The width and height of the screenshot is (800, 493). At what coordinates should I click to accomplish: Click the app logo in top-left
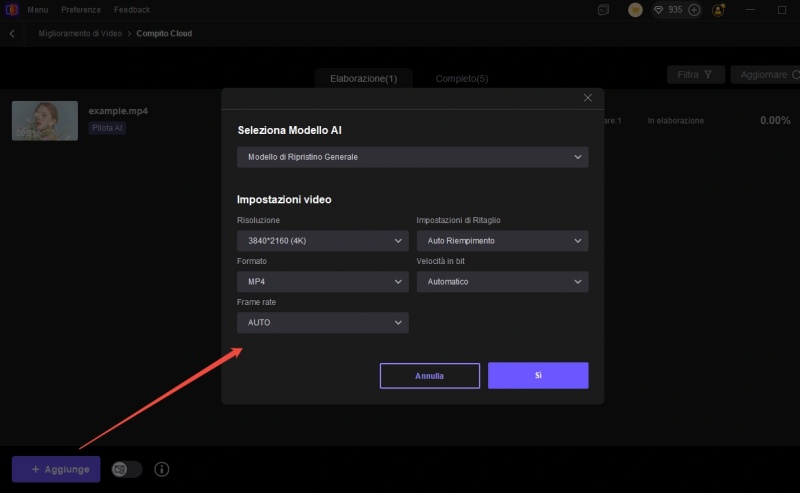coord(12,9)
